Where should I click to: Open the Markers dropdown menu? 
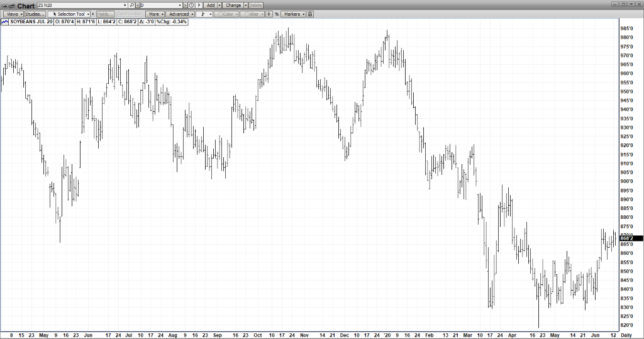coord(293,14)
